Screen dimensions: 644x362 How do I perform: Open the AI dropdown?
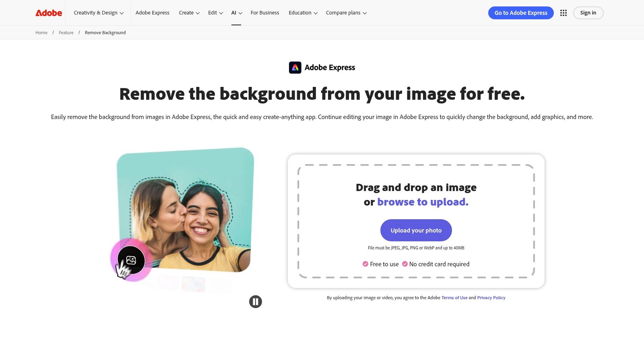[236, 12]
